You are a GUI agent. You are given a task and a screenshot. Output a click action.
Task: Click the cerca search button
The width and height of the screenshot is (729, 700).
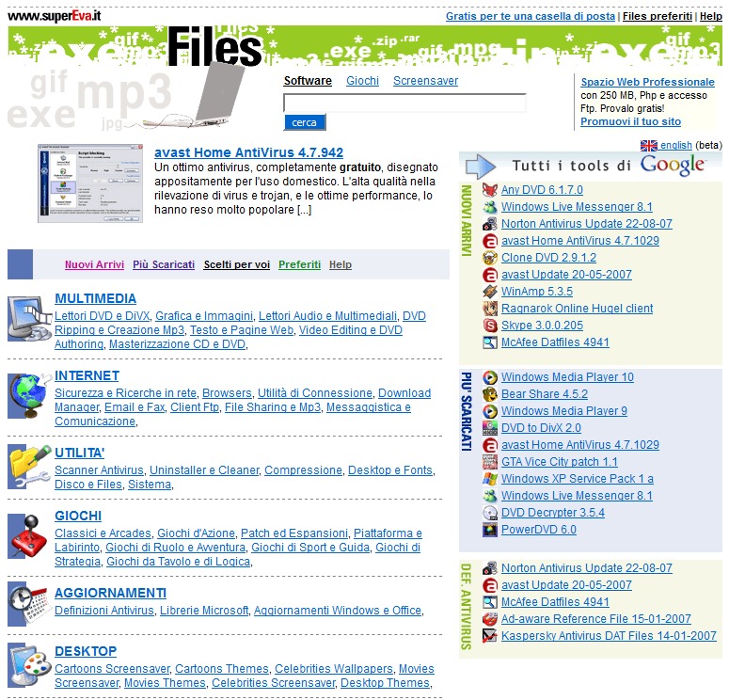coord(305,122)
